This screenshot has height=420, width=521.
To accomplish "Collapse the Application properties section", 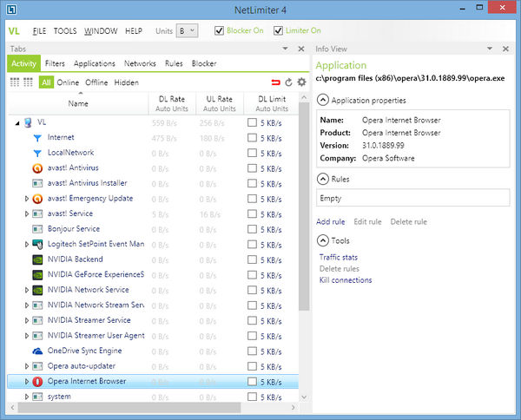I will 322,100.
